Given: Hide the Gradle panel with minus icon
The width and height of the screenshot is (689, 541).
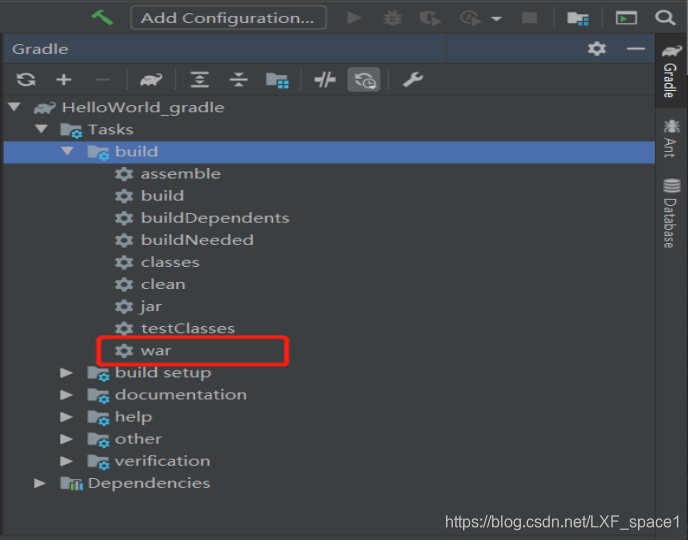Looking at the screenshot, I should (635, 48).
